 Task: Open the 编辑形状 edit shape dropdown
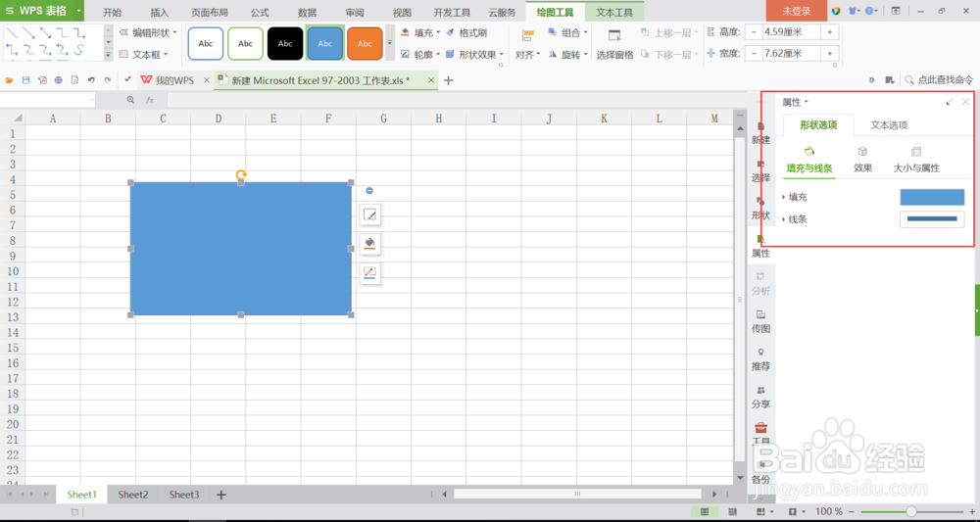[x=148, y=32]
